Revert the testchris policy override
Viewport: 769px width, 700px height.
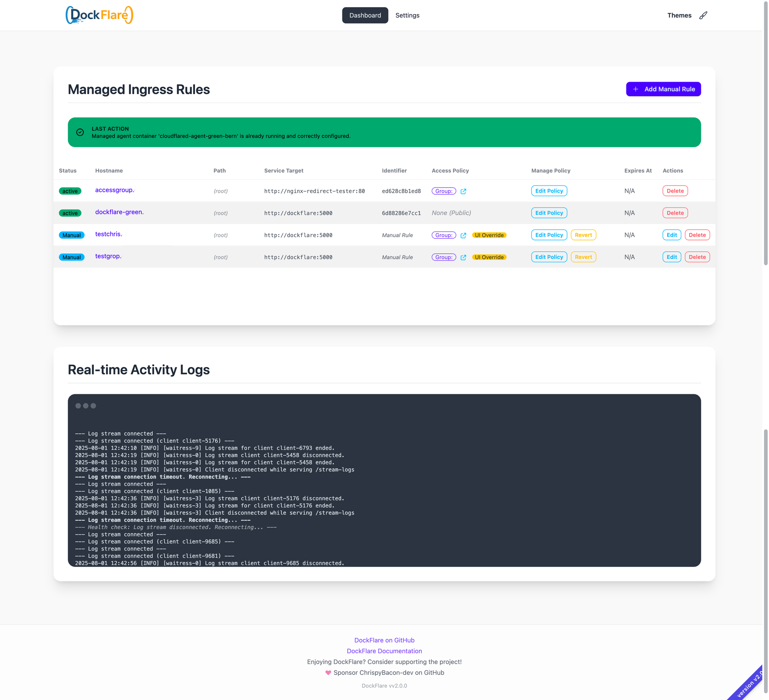(583, 235)
